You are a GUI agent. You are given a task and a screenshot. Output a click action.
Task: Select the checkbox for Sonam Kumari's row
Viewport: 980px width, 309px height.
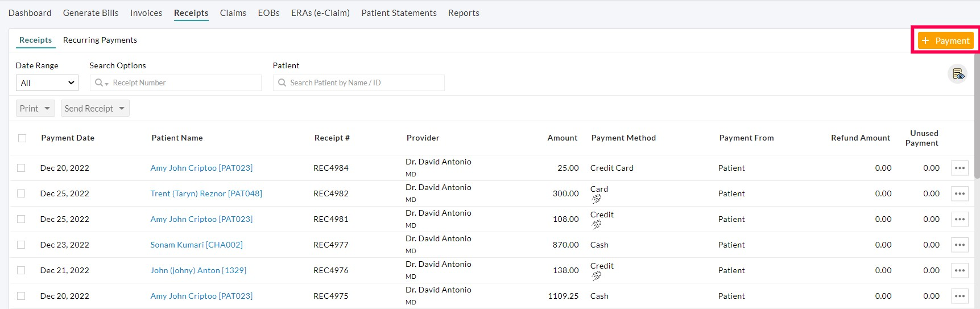[x=21, y=245]
